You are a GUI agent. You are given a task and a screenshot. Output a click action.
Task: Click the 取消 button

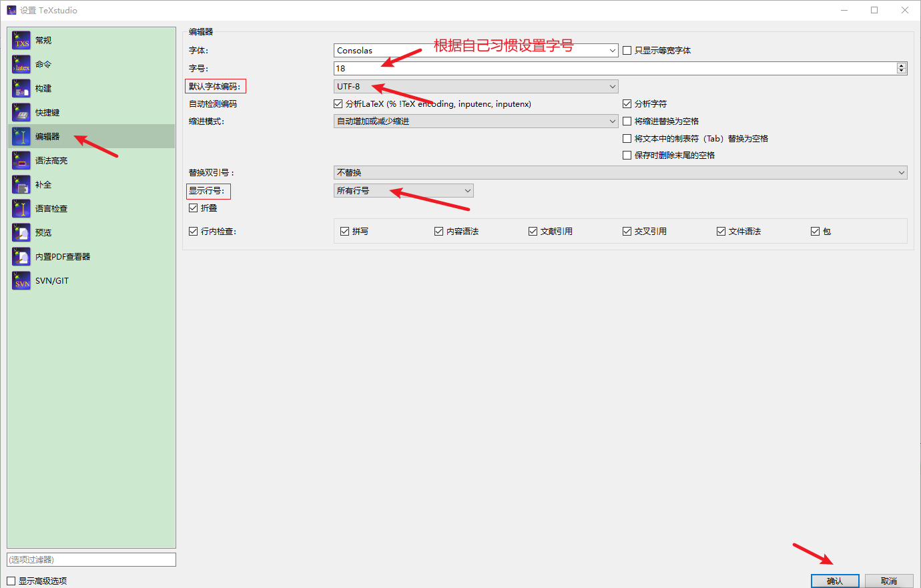click(889, 581)
